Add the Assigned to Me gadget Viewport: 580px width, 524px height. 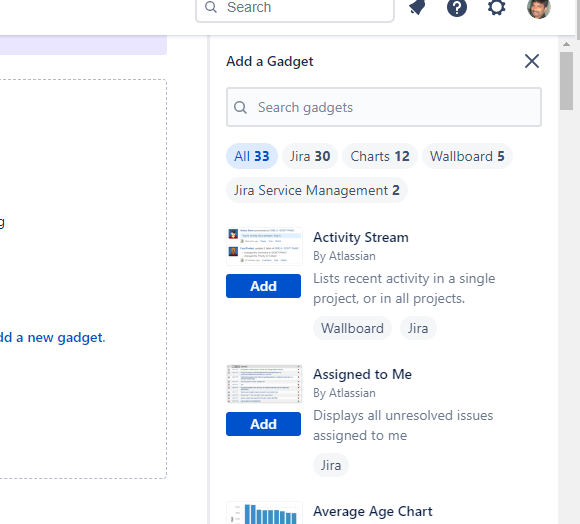(263, 424)
